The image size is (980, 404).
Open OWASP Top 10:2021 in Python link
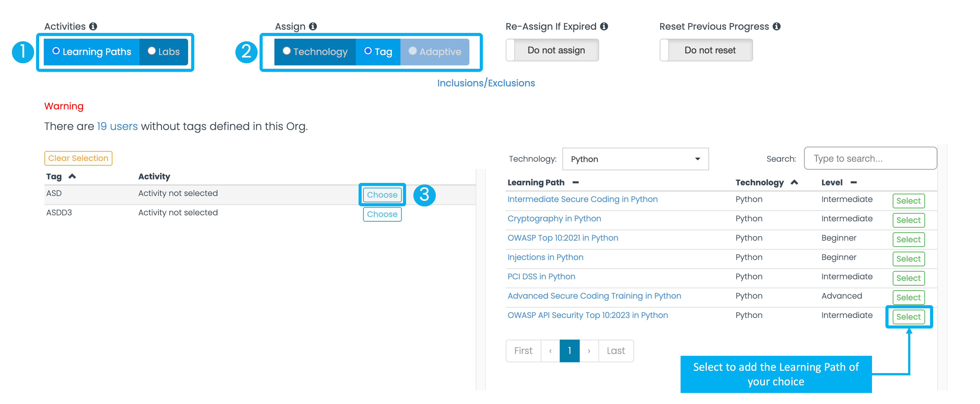pyautogui.click(x=563, y=238)
